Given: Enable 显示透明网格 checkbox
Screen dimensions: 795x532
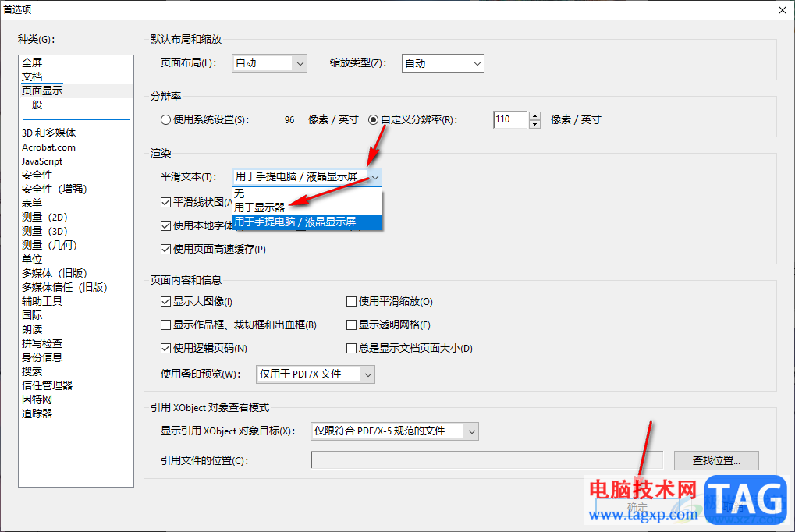Looking at the screenshot, I should coord(351,325).
